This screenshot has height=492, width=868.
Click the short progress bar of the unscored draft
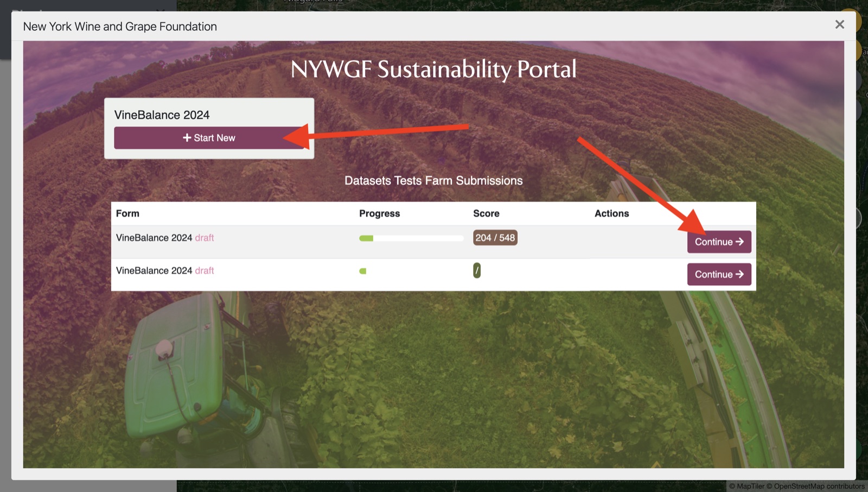[362, 271]
